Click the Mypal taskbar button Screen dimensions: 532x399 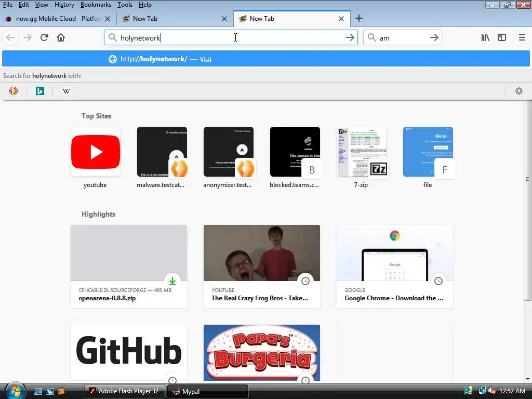[208, 391]
